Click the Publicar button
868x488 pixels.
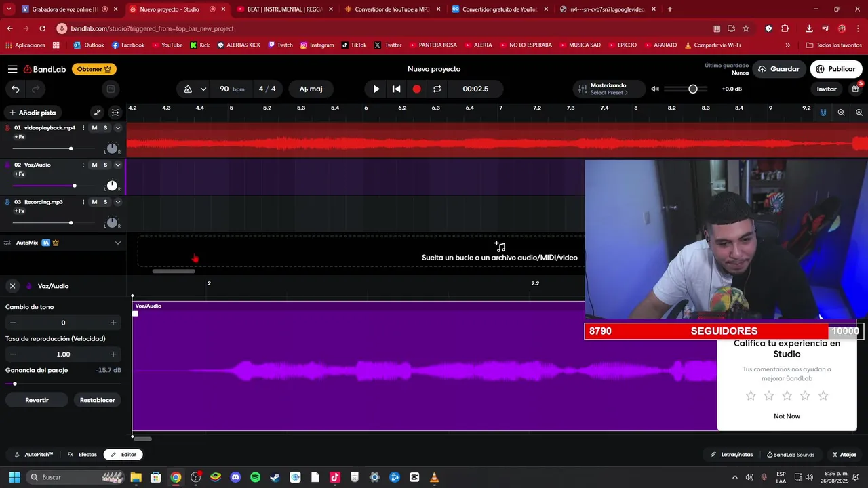point(835,69)
